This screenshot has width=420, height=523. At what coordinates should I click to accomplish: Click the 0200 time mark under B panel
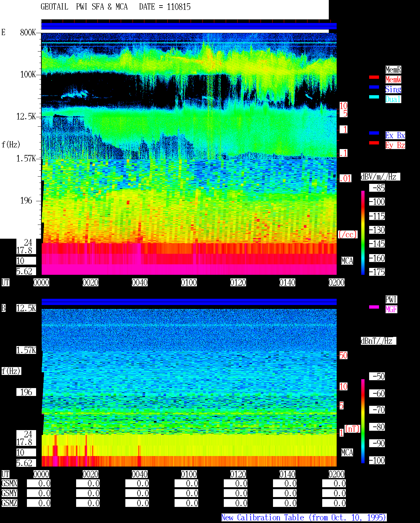(337, 474)
